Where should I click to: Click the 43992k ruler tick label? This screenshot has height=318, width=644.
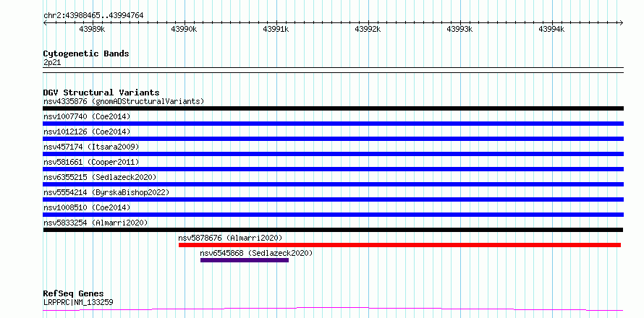pyautogui.click(x=368, y=29)
